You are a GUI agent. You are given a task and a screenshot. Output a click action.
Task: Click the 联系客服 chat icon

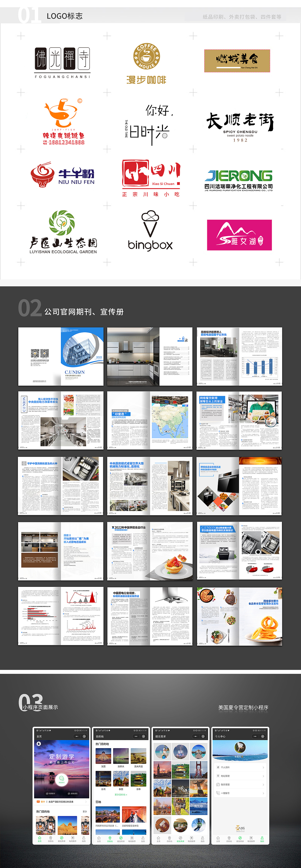tap(218, 784)
